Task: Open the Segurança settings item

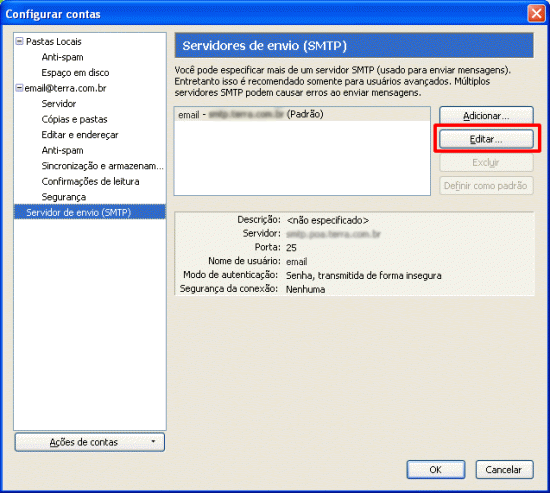Action: click(63, 197)
